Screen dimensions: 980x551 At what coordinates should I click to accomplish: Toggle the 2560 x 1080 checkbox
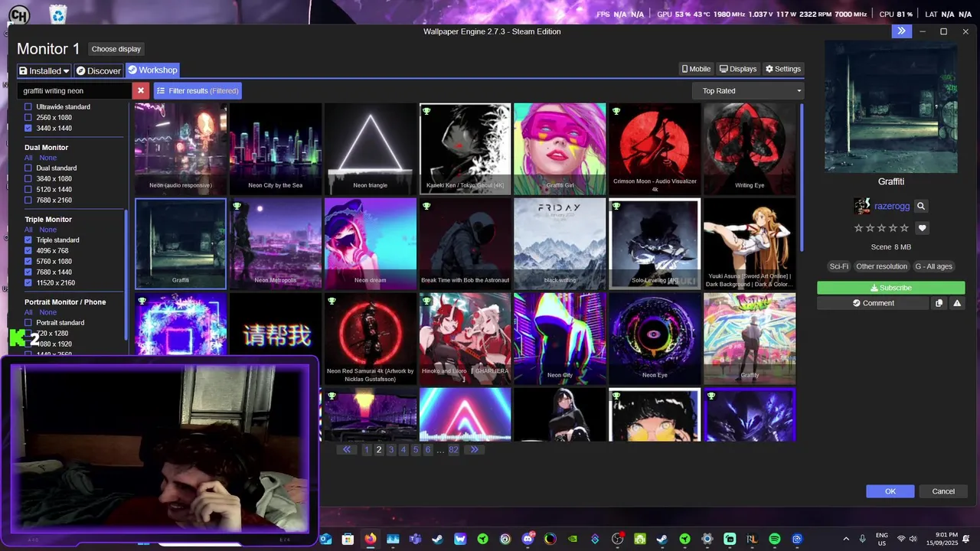pos(28,118)
